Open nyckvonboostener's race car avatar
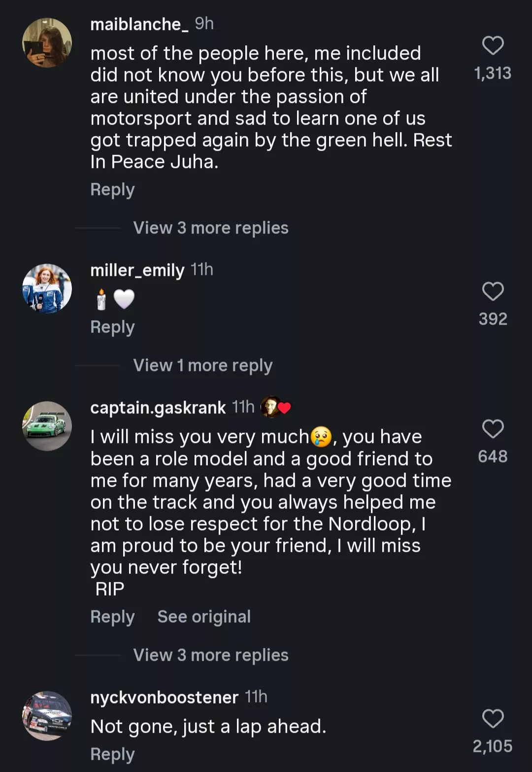The height and width of the screenshot is (772, 532). (47, 715)
